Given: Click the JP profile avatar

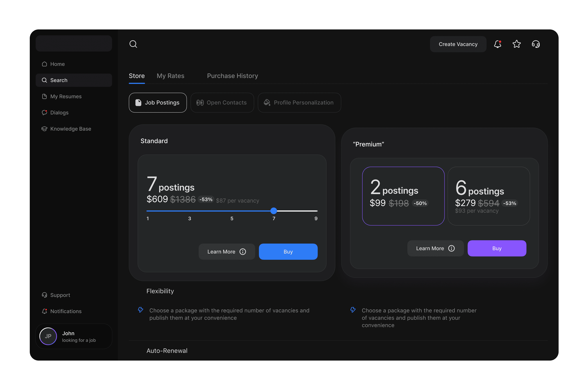Looking at the screenshot, I should [x=48, y=336].
